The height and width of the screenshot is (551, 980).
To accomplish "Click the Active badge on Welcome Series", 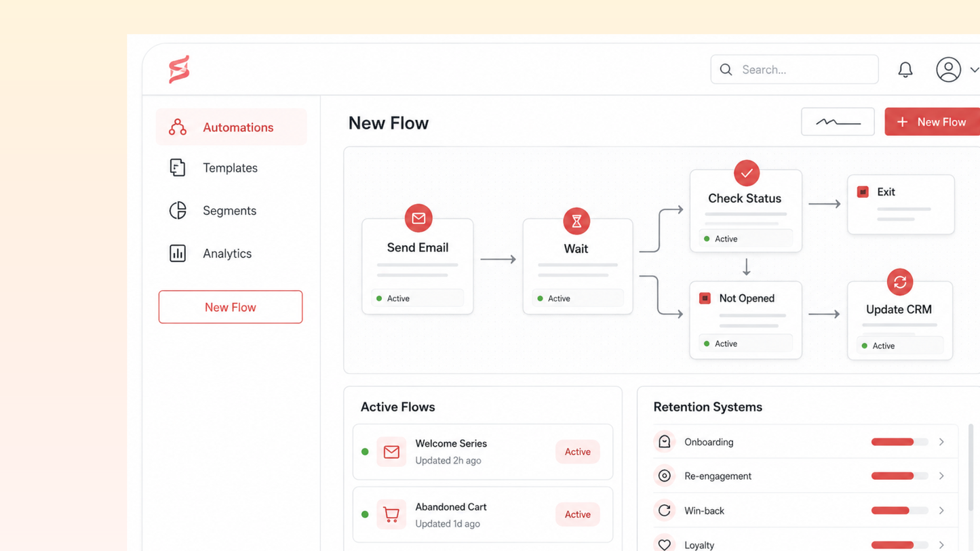I will pyautogui.click(x=578, y=452).
